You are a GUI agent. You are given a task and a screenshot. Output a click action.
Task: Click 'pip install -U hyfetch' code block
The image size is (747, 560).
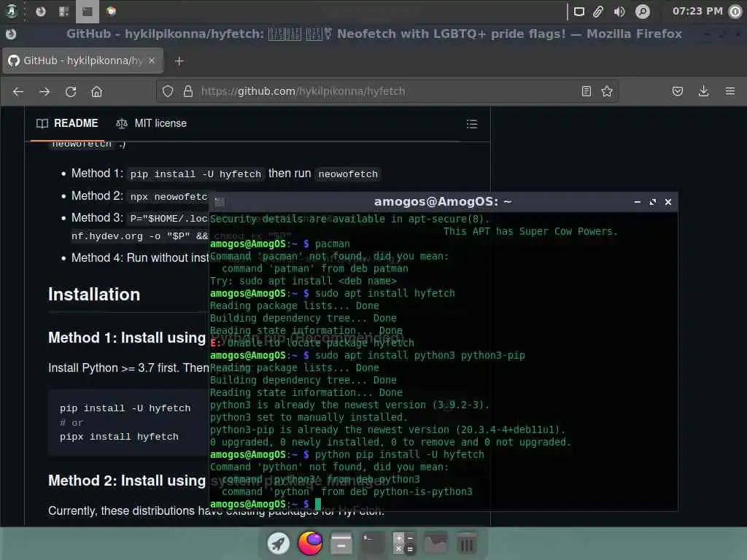pyautogui.click(x=125, y=408)
